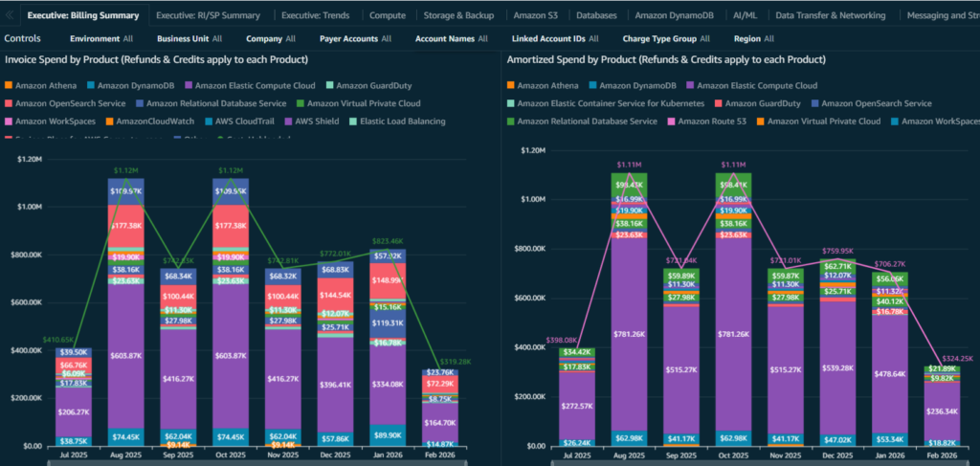Collapse the sheet tabs with double-chevron icon
Image resolution: width=980 pixels, height=466 pixels.
10,15
